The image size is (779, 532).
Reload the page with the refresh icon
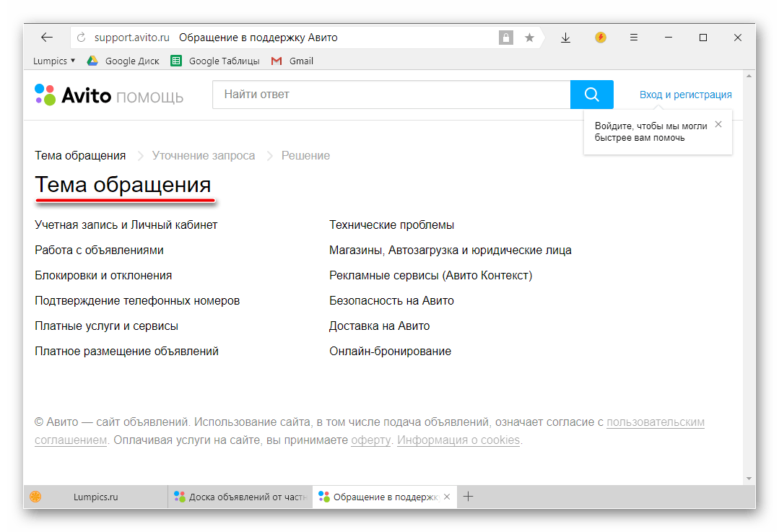[x=82, y=38]
